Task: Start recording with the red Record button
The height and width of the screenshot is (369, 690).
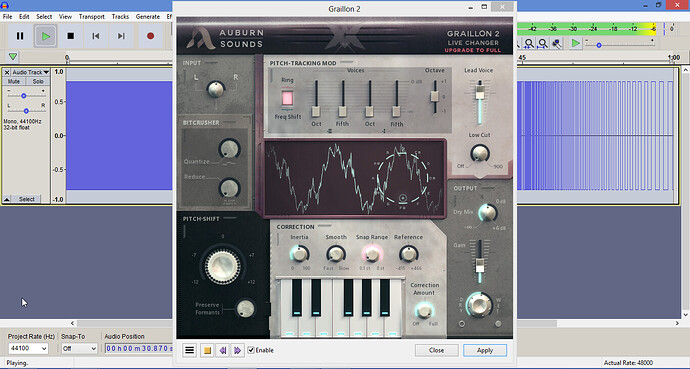Action: (150, 36)
